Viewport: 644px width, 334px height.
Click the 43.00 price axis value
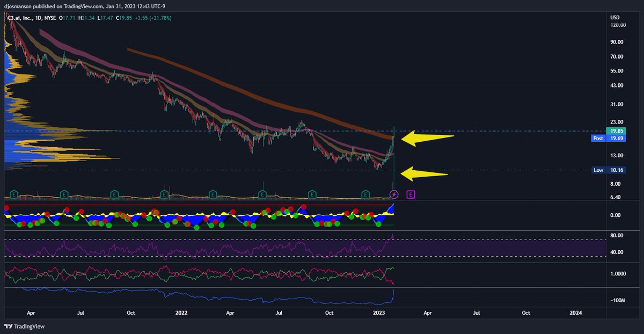(617, 86)
